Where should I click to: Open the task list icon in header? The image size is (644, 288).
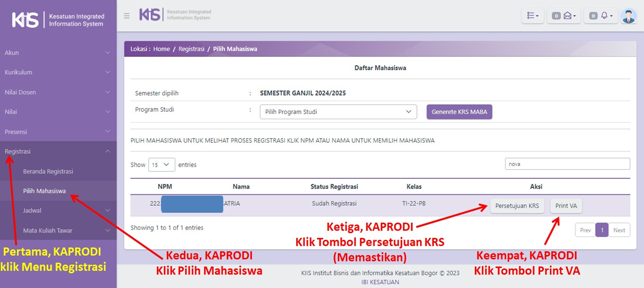point(532,16)
